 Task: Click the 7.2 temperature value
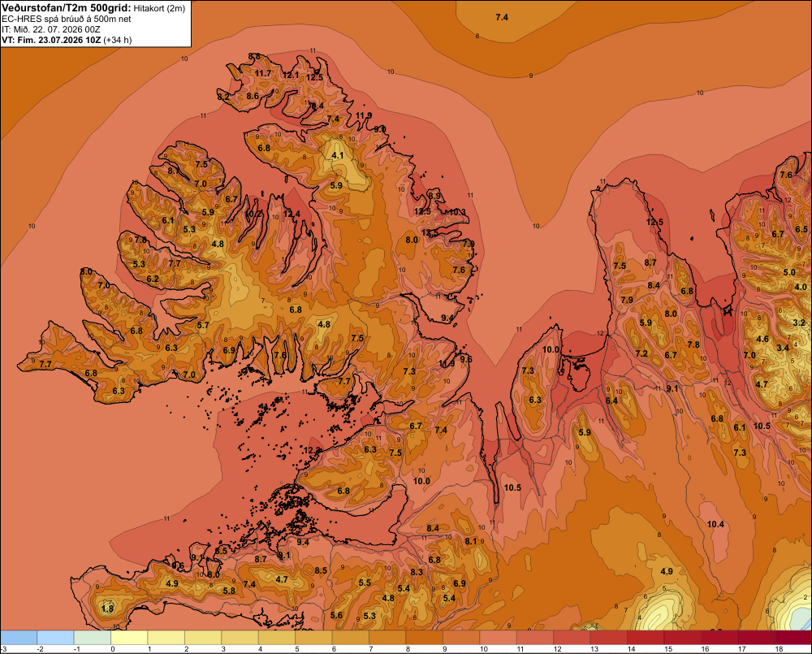(641, 353)
